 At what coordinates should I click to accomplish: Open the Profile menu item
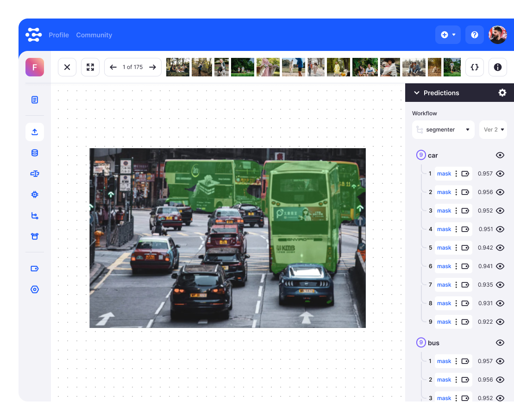59,35
